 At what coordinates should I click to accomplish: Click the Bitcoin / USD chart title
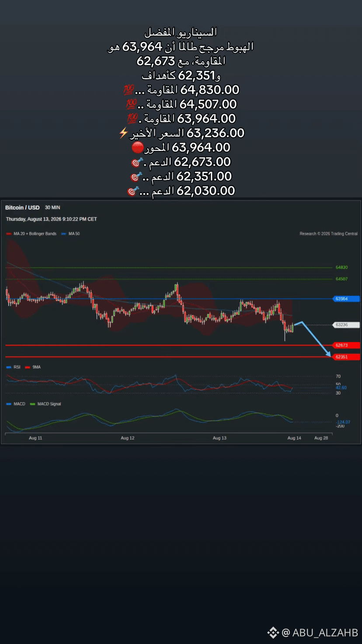(x=22, y=207)
